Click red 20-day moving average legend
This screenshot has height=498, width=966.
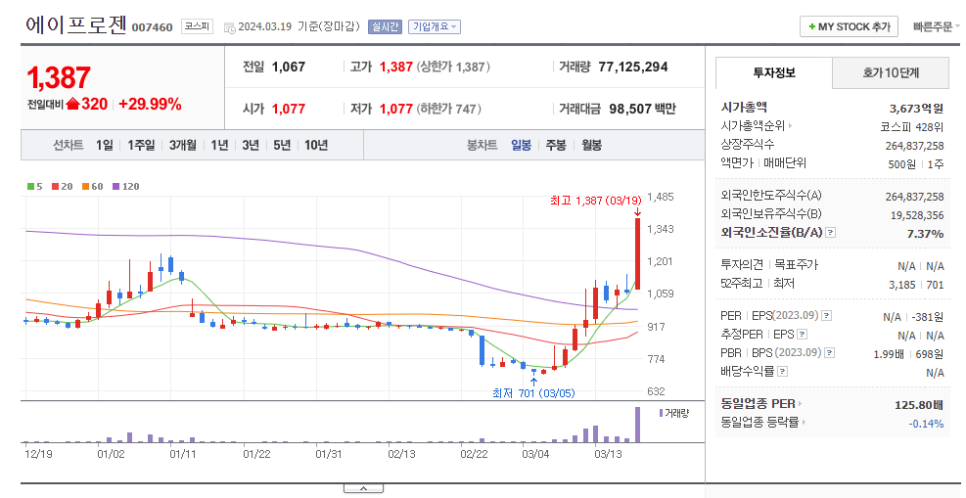(x=62, y=186)
